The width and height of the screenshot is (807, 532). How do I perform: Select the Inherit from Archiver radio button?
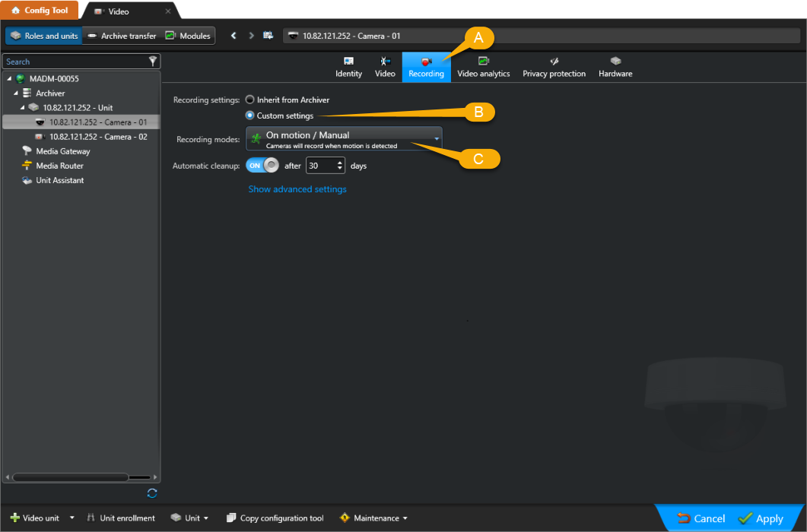coord(250,98)
